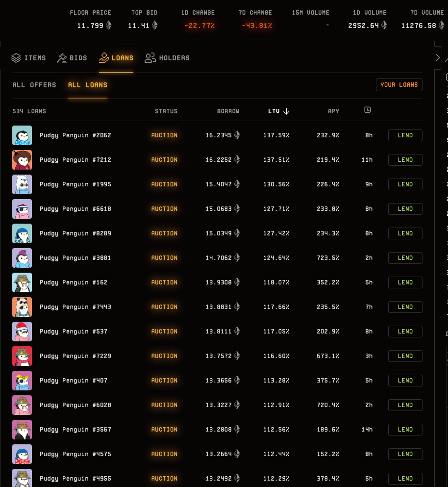This screenshot has width=448, height=487.
Task: Click the Borrow column header
Action: 228,111
